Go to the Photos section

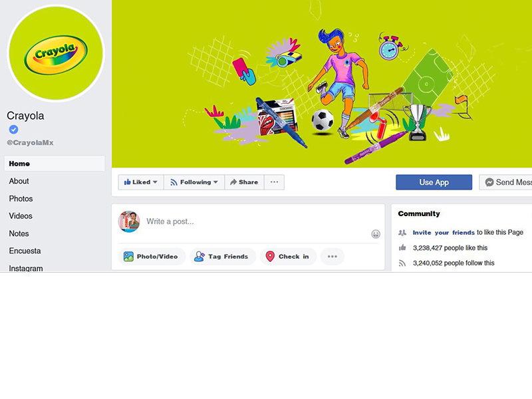21,199
